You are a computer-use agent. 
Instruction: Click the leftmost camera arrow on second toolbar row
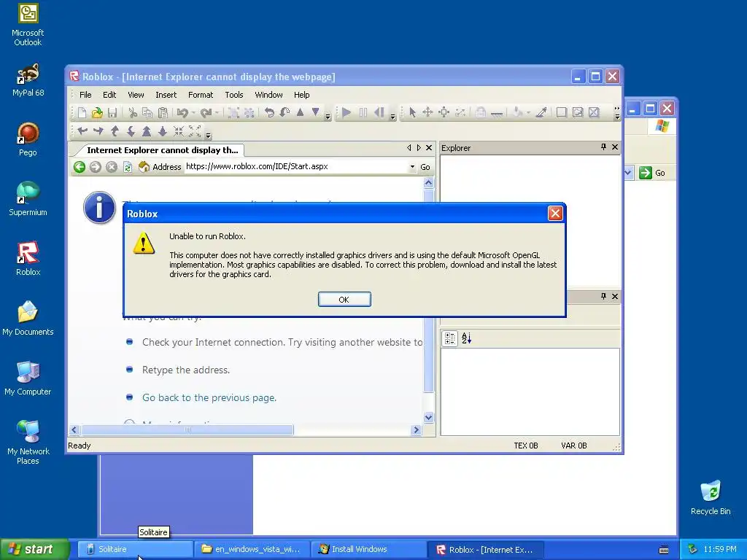82,131
